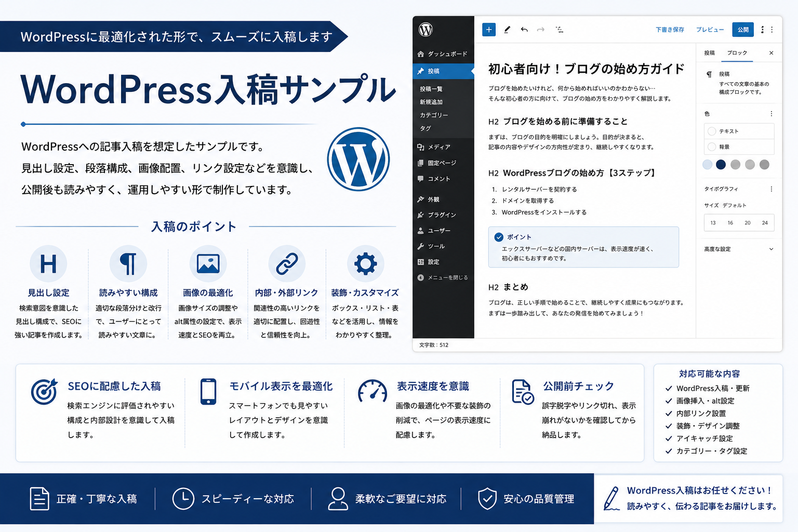This screenshot has height=532, width=798.
Task: Click the プレビュー link
Action: click(710, 30)
